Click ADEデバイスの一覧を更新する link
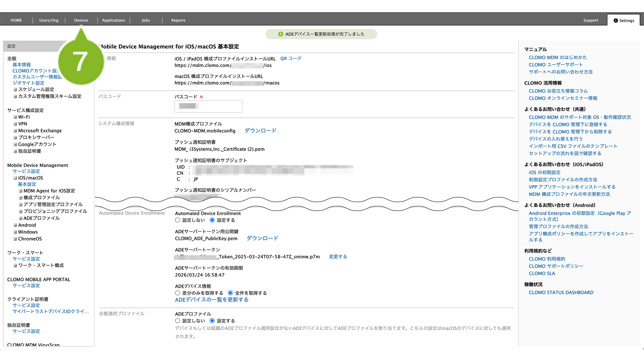Screen dimensions: 644x362 click(212, 300)
